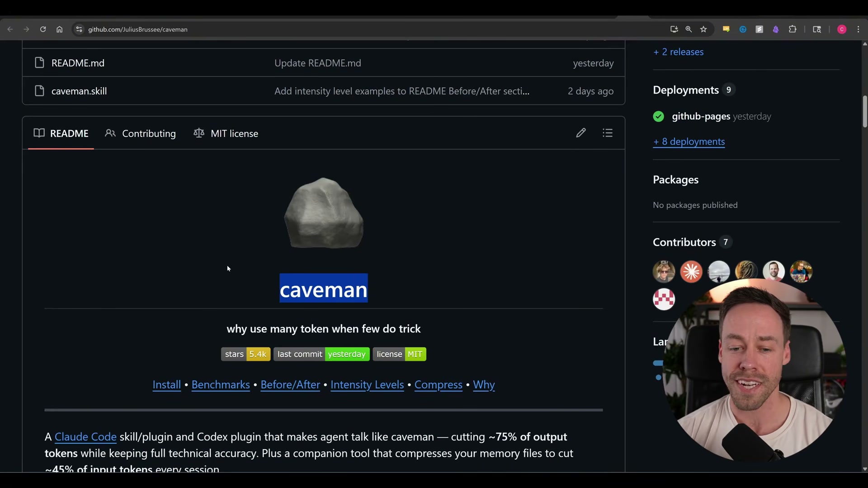Open the Deployments heading link
The image size is (868, 488).
click(x=686, y=90)
